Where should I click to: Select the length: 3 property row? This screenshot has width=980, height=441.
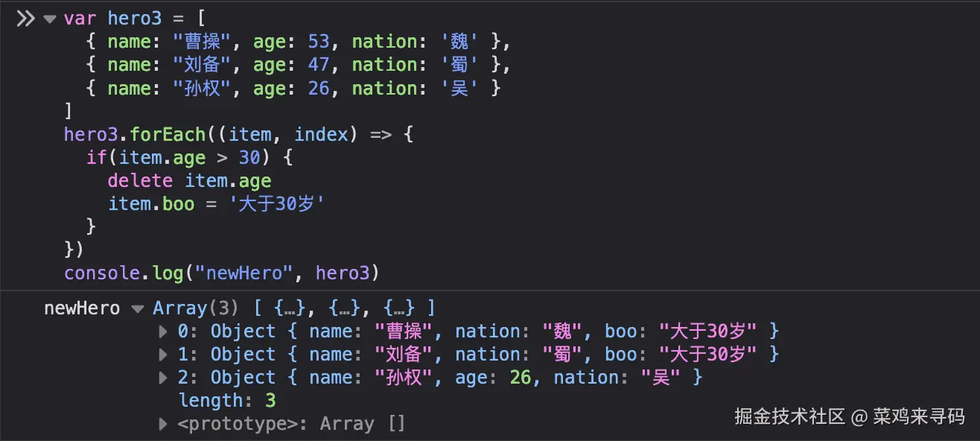click(227, 400)
